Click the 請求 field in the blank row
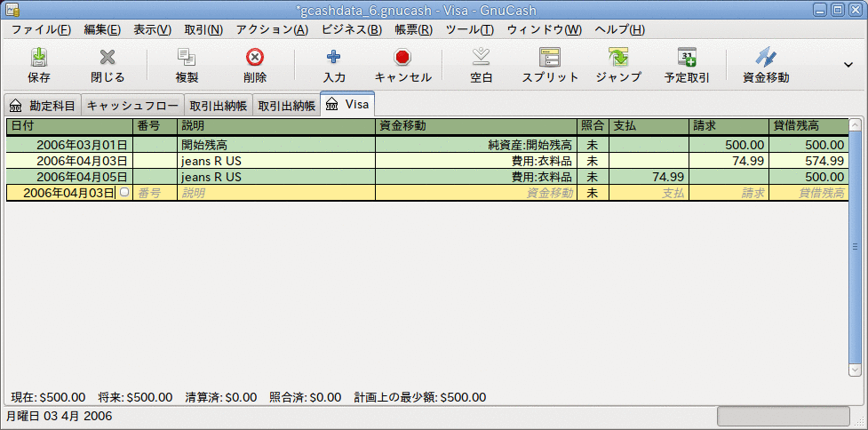This screenshot has height=430, width=868. click(x=729, y=193)
